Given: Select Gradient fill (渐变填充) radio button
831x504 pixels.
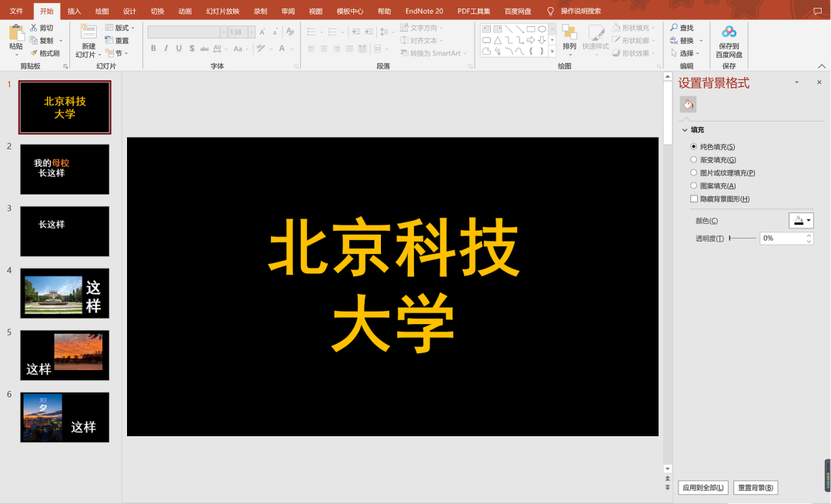Looking at the screenshot, I should coord(693,159).
